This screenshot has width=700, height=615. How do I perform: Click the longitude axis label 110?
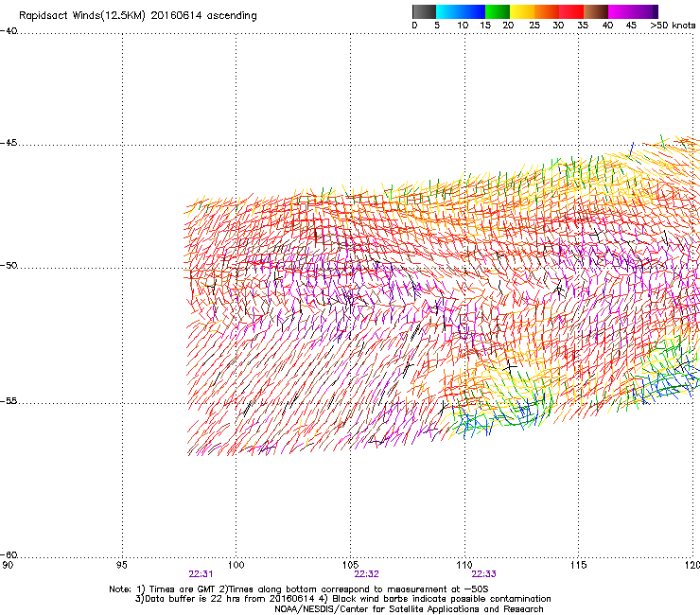464,565
